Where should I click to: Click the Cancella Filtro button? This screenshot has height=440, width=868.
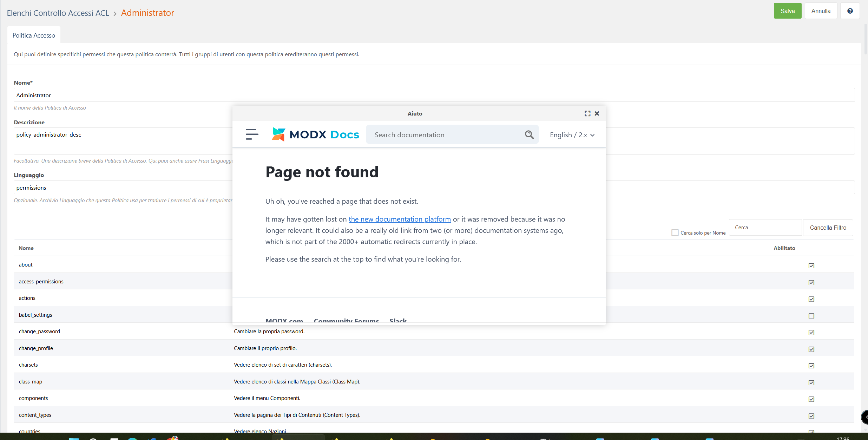(x=828, y=228)
